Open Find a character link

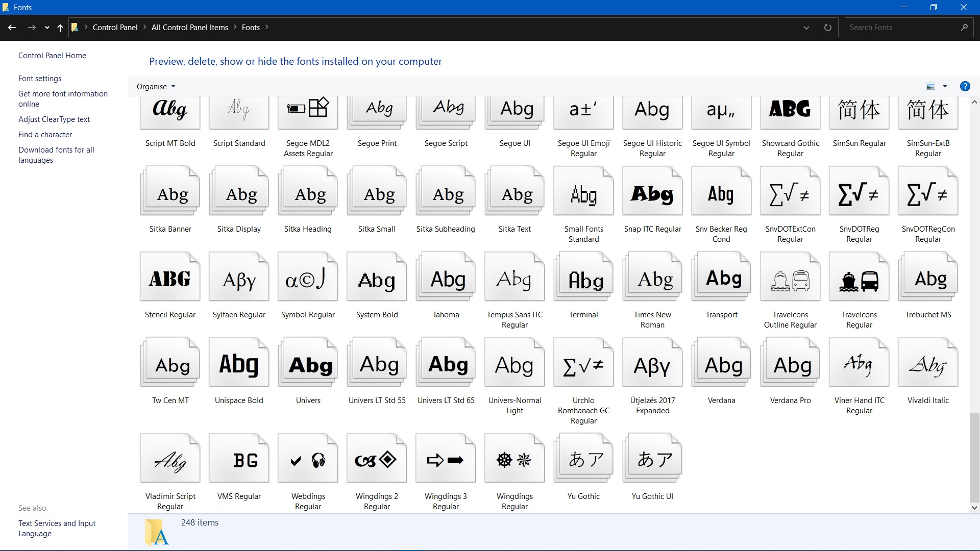(x=45, y=135)
